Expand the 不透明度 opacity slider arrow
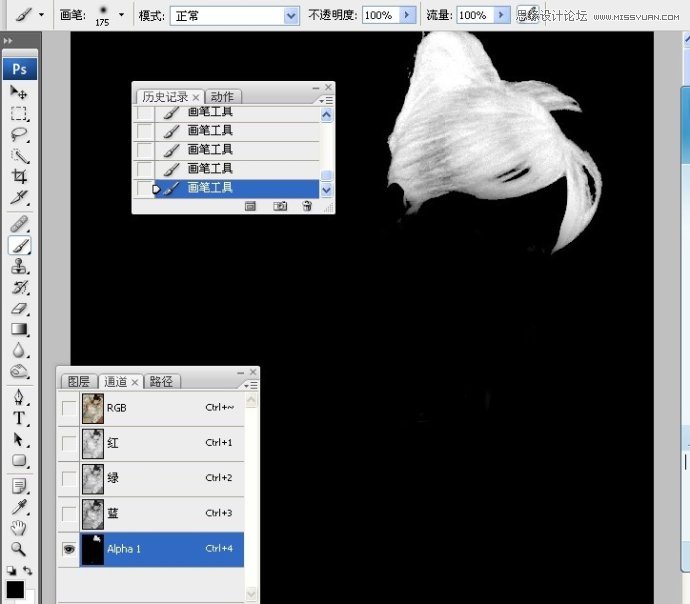690x604 pixels. pyautogui.click(x=406, y=15)
